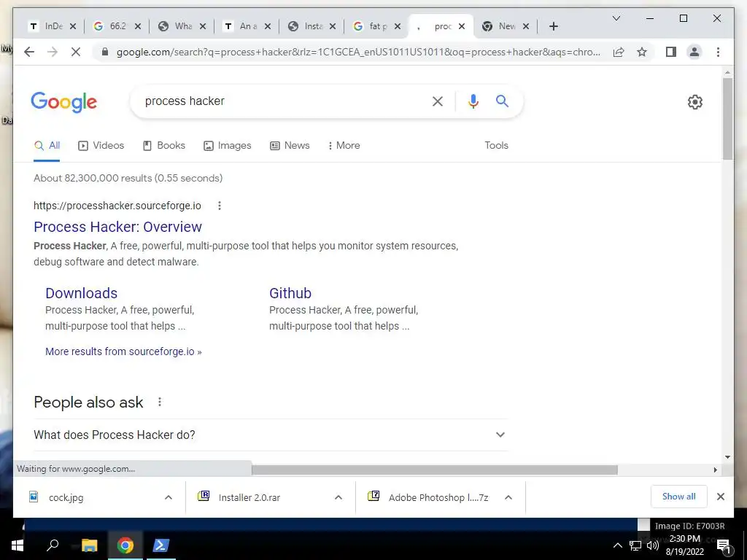Screen dimensions: 747x560
Task: Open 'Process Hacker: Overview' result
Action: coord(117,227)
